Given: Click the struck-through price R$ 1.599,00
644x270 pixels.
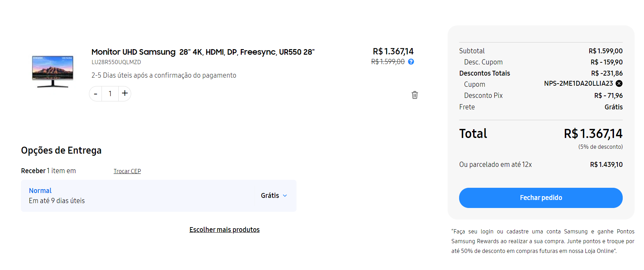Looking at the screenshot, I should pyautogui.click(x=388, y=62).
